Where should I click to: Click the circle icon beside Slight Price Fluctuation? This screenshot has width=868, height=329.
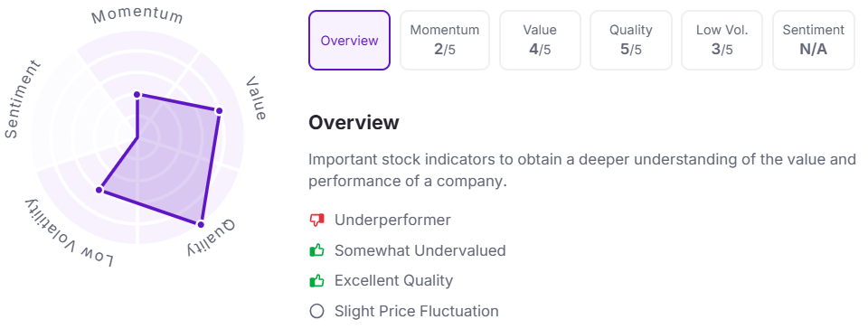pos(316,311)
